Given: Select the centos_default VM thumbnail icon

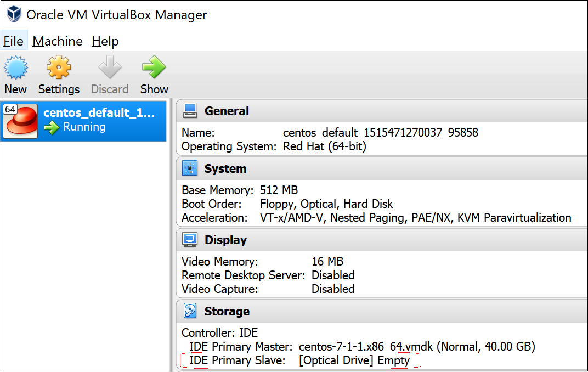Looking at the screenshot, I should click(20, 120).
